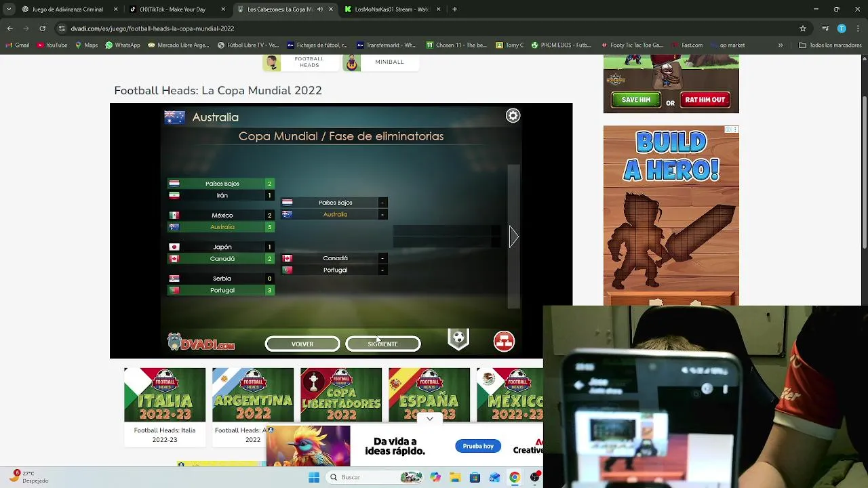Click the DVADI.com logo in the game

click(x=201, y=342)
